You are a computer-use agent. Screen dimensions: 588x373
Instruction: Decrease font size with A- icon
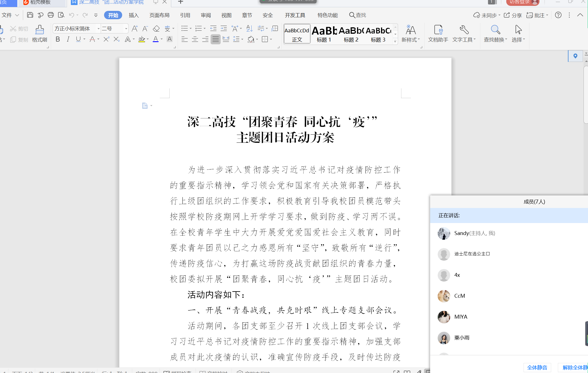click(x=145, y=28)
